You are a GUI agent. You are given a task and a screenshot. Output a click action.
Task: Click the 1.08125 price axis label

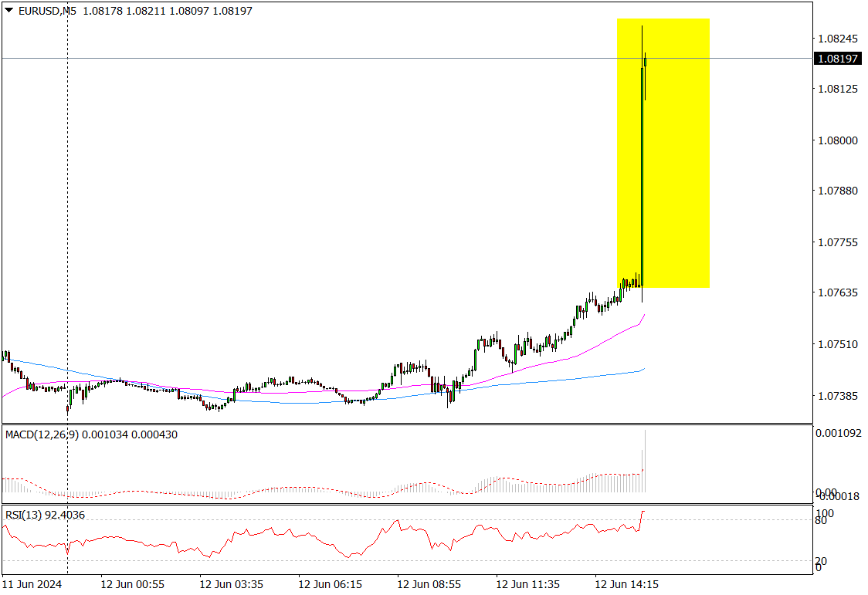click(x=838, y=89)
